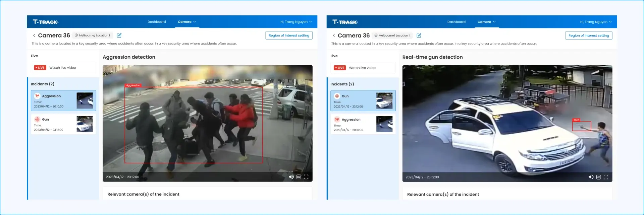Viewport: 644px width, 215px height.
Task: Open Camera dropdown above gun detection view
Action: click(x=486, y=22)
